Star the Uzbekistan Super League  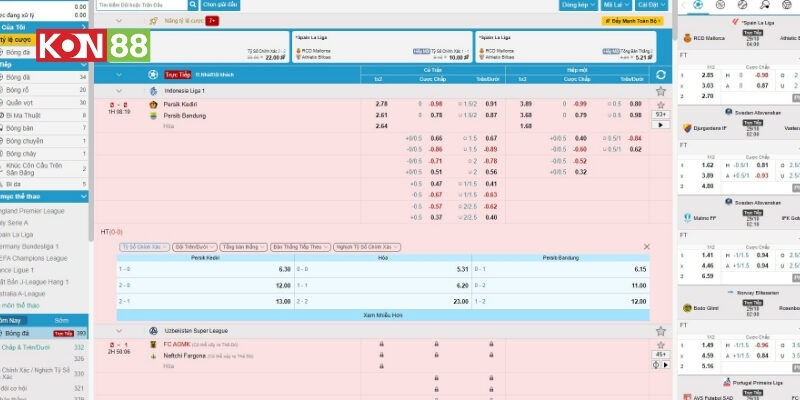point(660,330)
